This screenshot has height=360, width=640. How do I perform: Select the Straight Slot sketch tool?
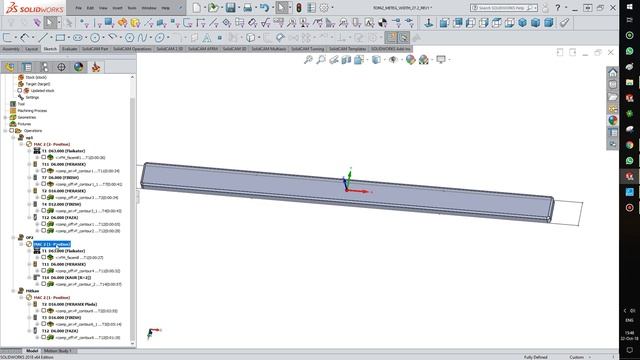click(78, 38)
